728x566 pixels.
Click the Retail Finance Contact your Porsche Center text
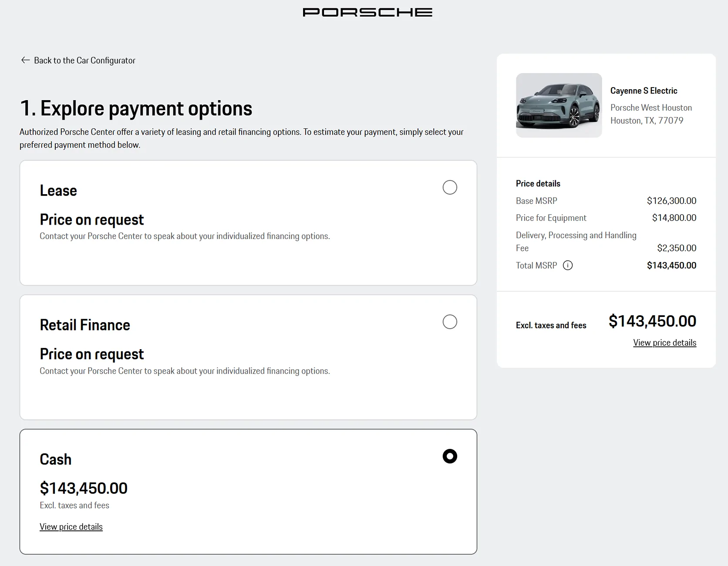pyautogui.click(x=185, y=371)
